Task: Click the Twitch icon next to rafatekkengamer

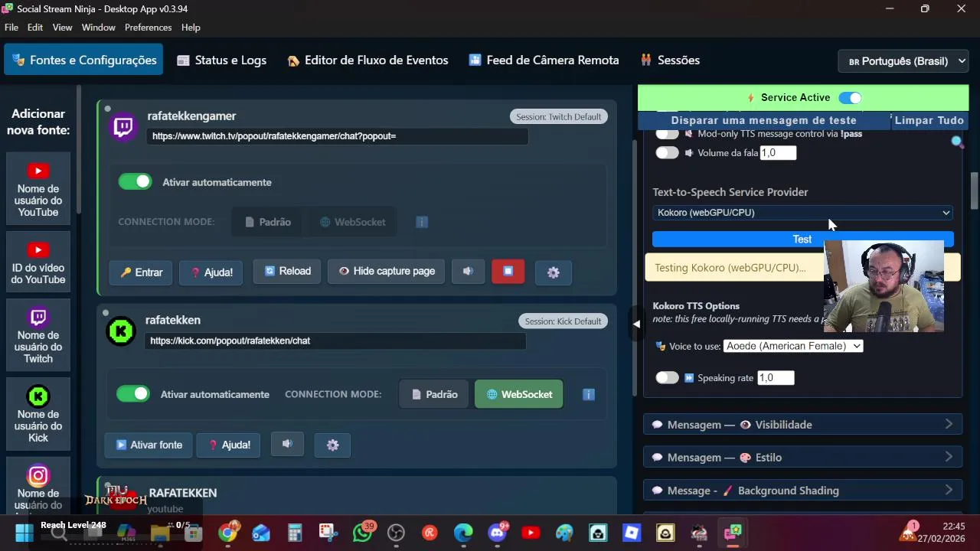Action: coord(123,126)
